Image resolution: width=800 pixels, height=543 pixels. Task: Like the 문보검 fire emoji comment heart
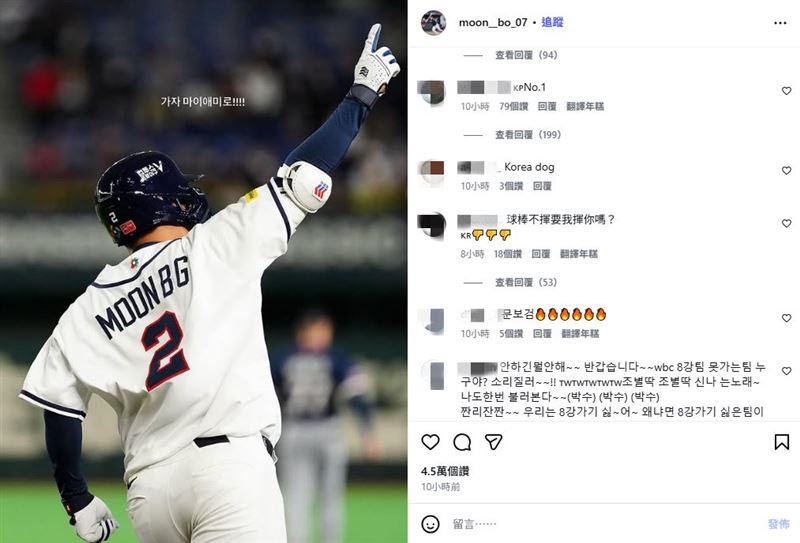786,318
